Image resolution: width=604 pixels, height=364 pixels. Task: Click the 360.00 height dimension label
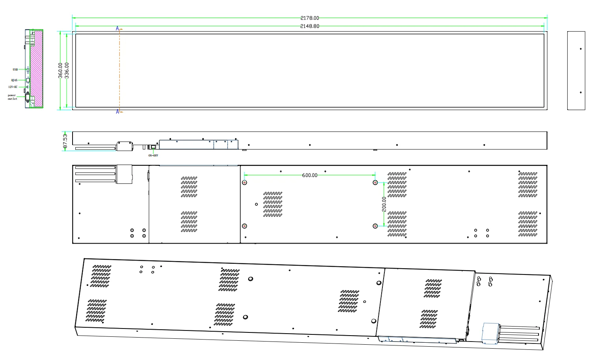point(60,71)
